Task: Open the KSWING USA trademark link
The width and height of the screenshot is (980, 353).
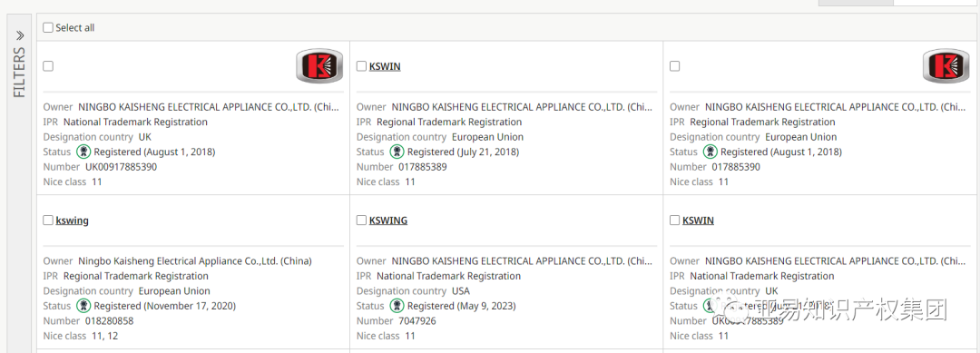Action: tap(388, 221)
